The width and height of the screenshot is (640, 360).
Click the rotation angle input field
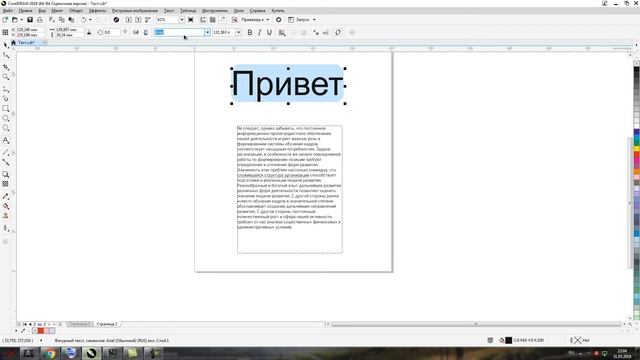click(x=111, y=32)
